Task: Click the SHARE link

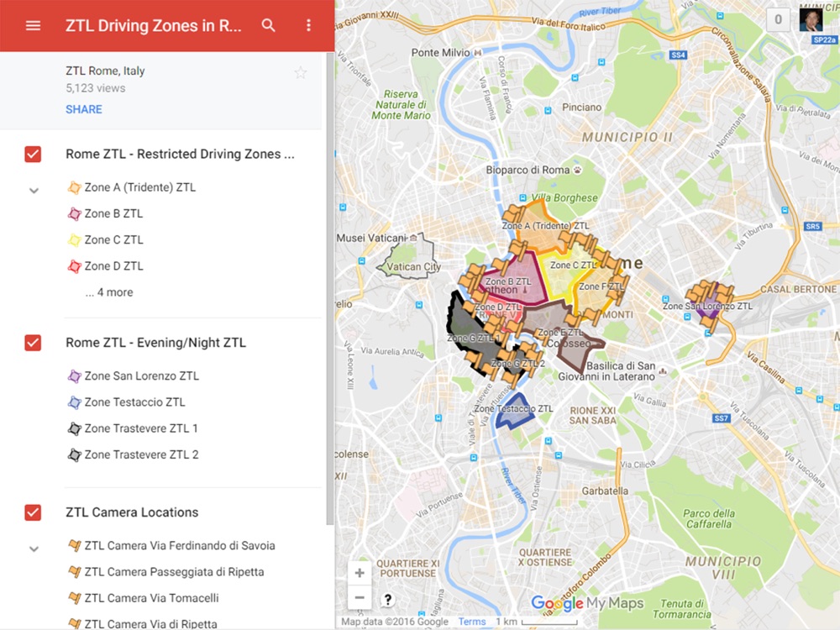Action: 83,109
